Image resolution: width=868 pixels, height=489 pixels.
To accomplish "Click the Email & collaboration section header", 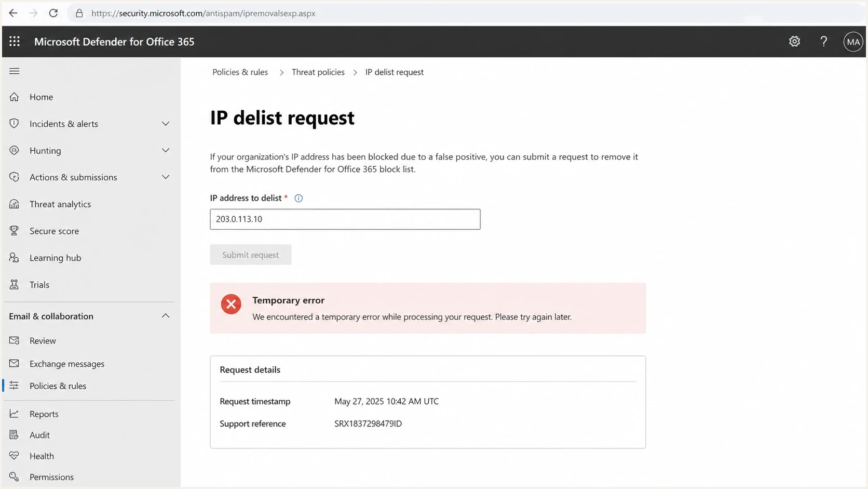I will (51, 316).
